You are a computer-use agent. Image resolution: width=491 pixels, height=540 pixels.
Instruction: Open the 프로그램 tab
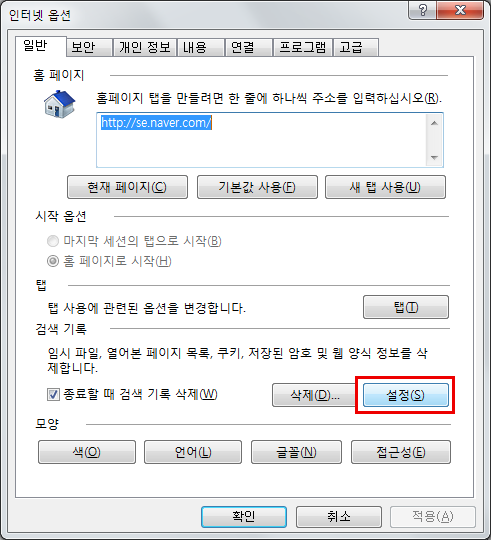(x=303, y=47)
